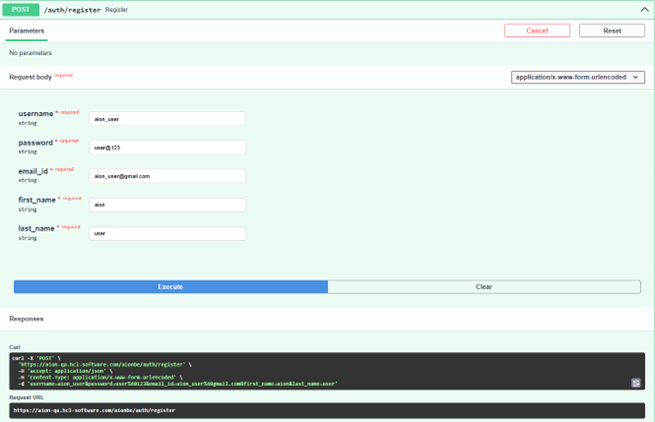Image resolution: width=655 pixels, height=422 pixels.
Task: Click the 'Register' summary text
Action: (x=117, y=10)
